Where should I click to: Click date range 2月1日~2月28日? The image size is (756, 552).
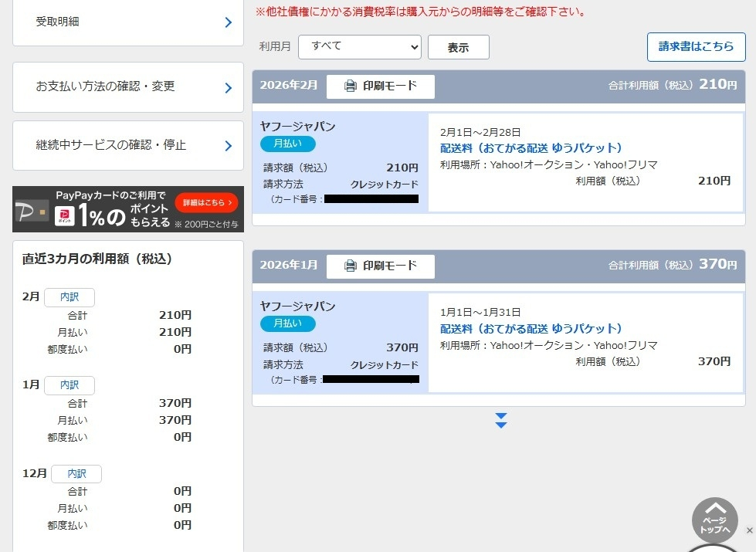coord(480,132)
